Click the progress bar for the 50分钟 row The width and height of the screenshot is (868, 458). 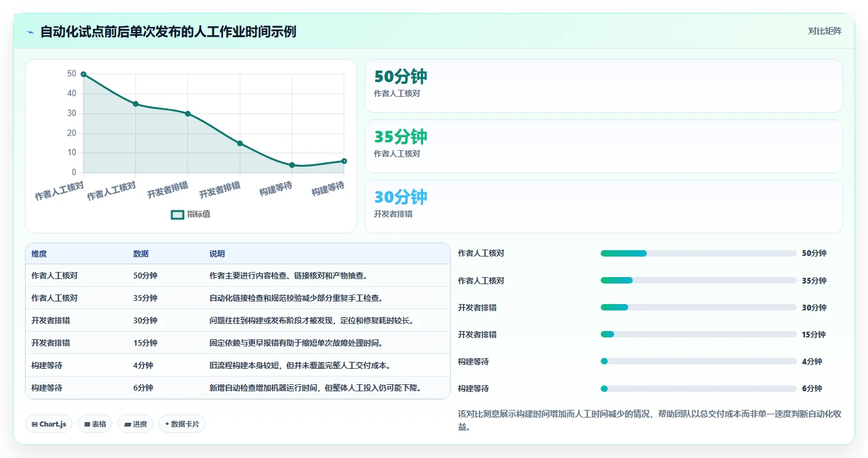(699, 253)
